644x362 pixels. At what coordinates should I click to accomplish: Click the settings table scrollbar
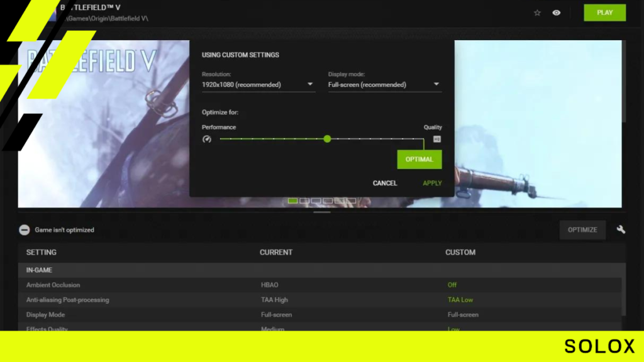[623, 289]
